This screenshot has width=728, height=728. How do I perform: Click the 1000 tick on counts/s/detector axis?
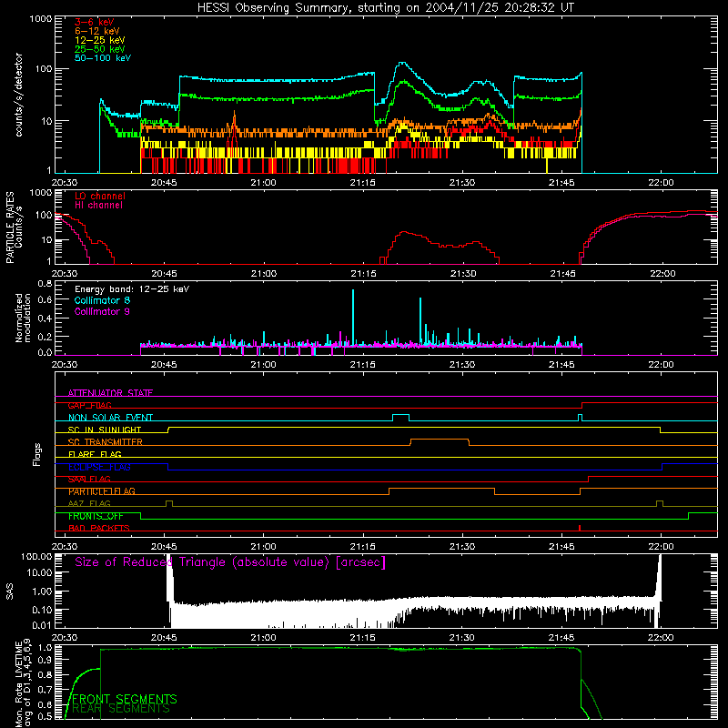[40, 19]
